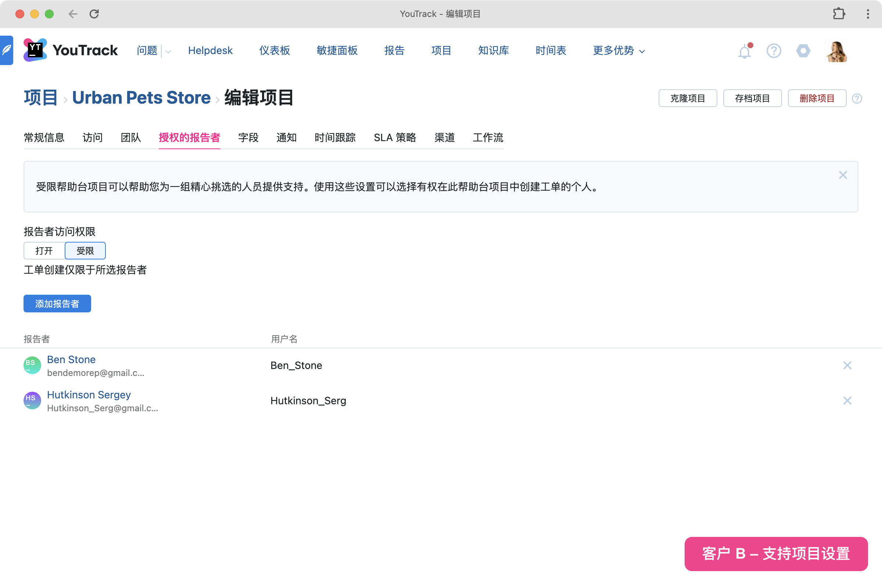
Task: Open the administration hexagon settings icon
Action: (x=803, y=51)
